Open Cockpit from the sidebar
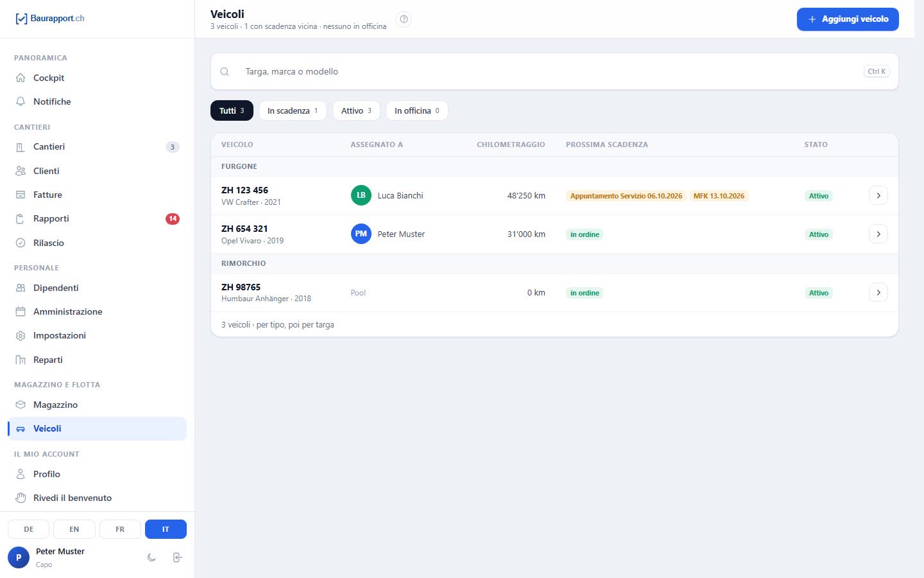Viewport: 924px width, 578px height. pyautogui.click(x=97, y=78)
